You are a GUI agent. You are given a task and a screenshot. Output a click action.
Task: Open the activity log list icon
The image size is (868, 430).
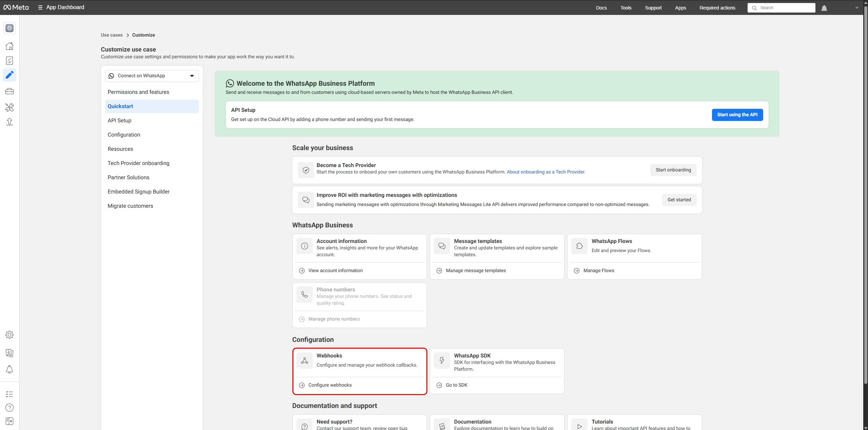point(9,394)
